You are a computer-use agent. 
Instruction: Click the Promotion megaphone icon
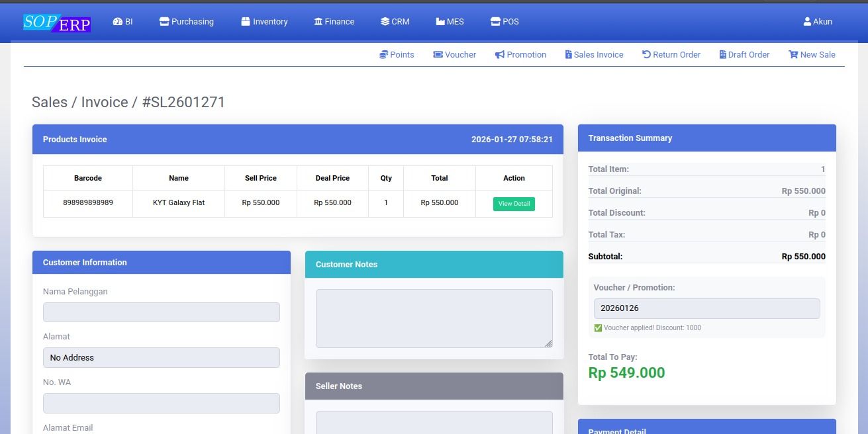500,55
